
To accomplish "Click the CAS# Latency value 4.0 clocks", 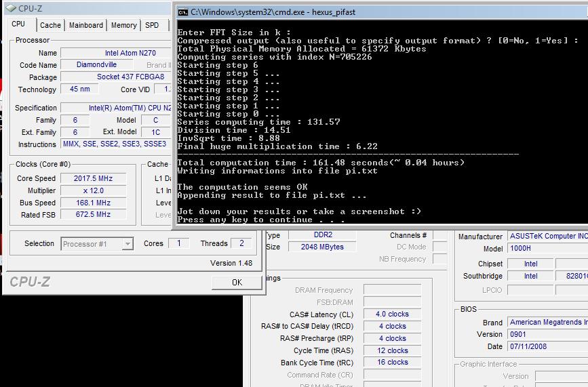I will click(392, 314).
